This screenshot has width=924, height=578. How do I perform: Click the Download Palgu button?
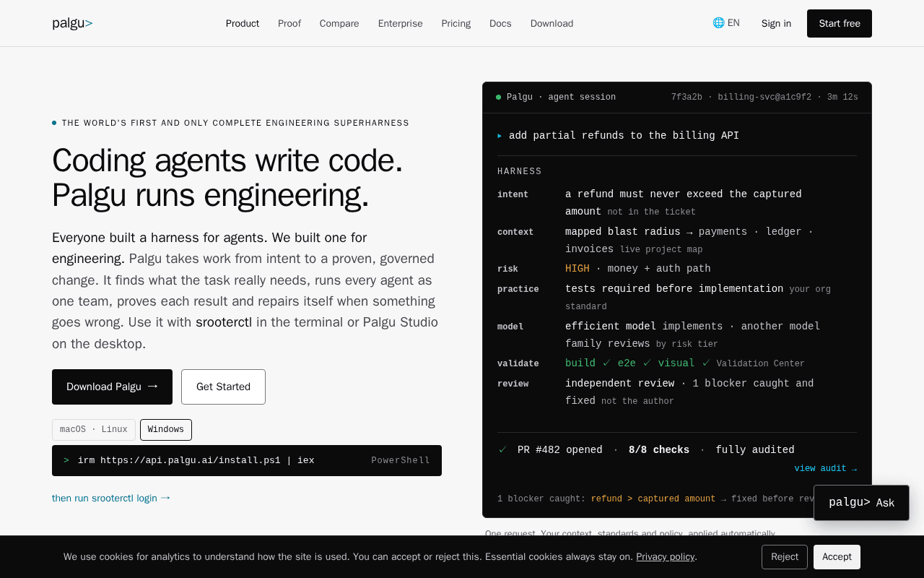point(112,387)
